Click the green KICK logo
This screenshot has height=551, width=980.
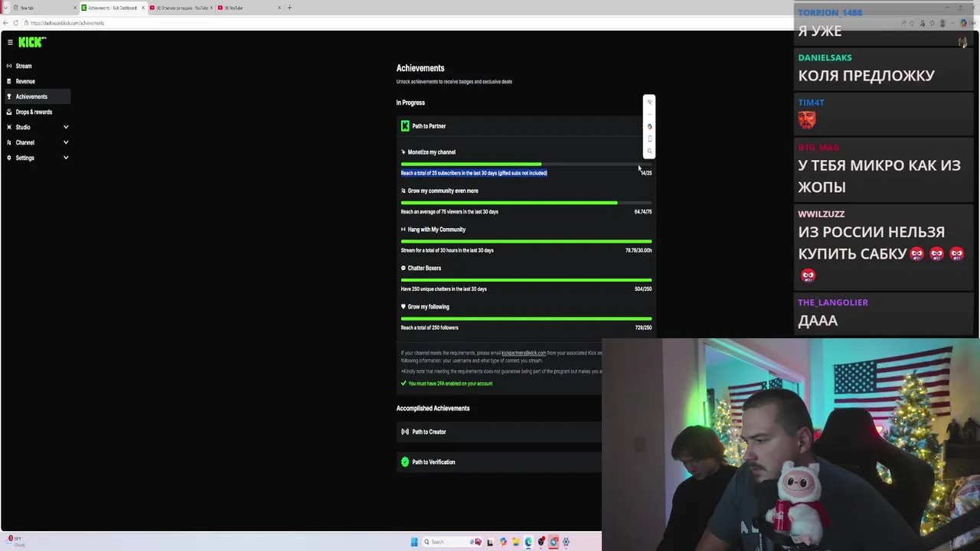click(32, 42)
